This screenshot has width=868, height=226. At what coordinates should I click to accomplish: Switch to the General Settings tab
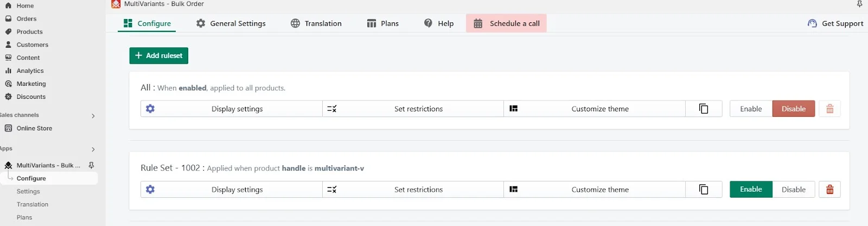tap(231, 23)
